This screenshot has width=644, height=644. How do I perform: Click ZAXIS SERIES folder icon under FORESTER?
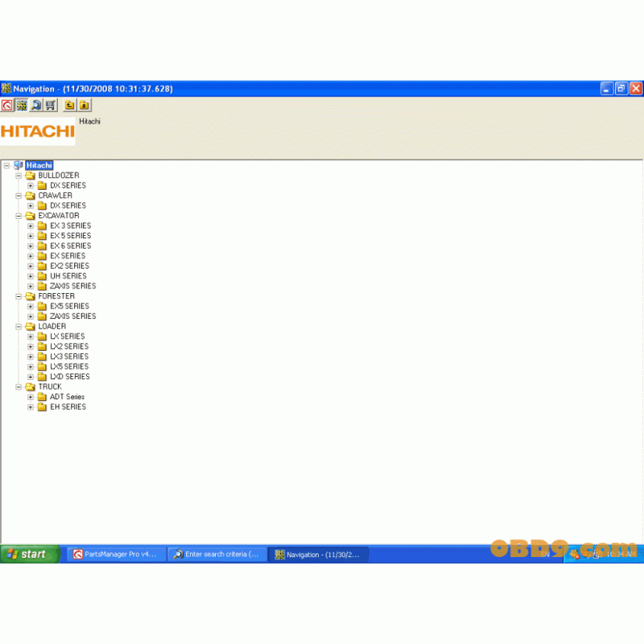[42, 316]
